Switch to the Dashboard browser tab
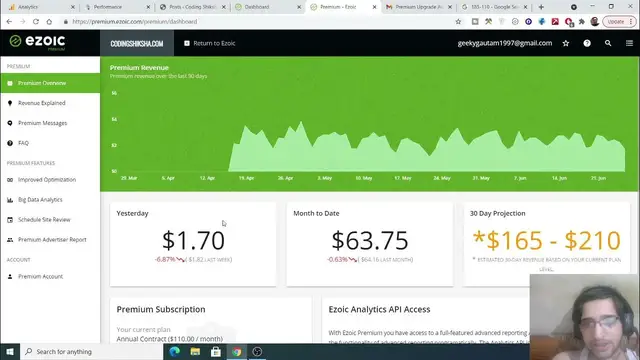Viewport: 640px width, 360px height. (x=267, y=7)
